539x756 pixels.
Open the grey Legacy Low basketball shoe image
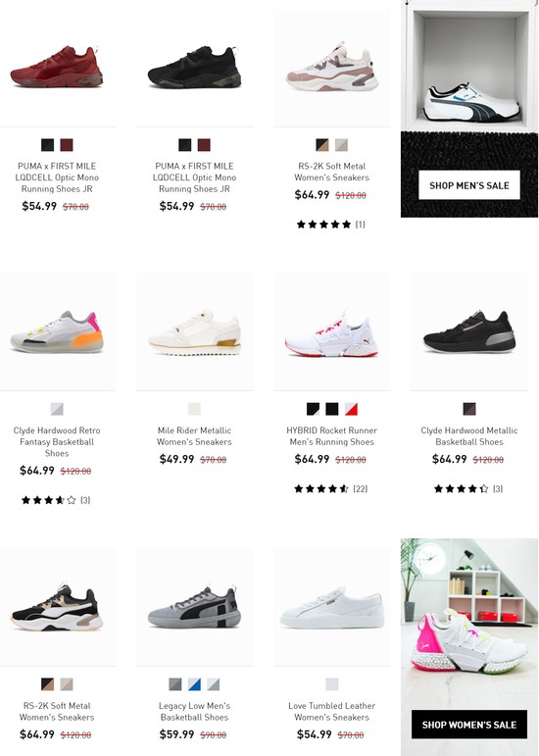(195, 608)
